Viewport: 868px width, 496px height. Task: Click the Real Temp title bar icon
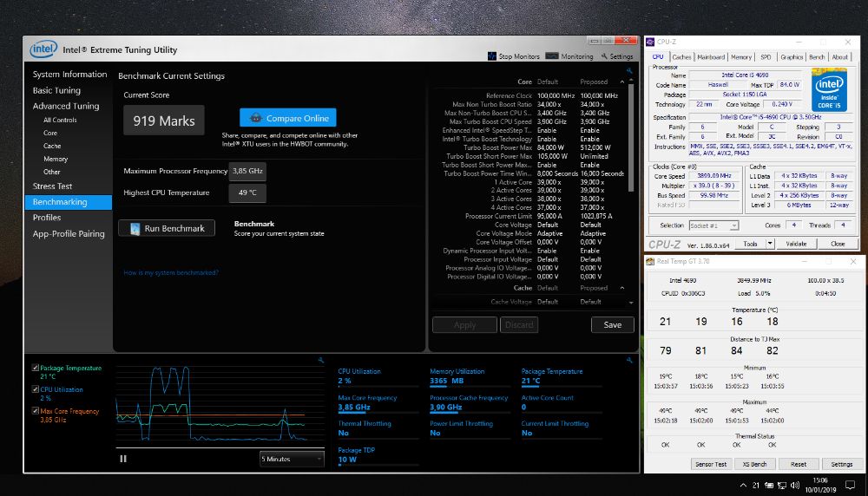pyautogui.click(x=650, y=261)
